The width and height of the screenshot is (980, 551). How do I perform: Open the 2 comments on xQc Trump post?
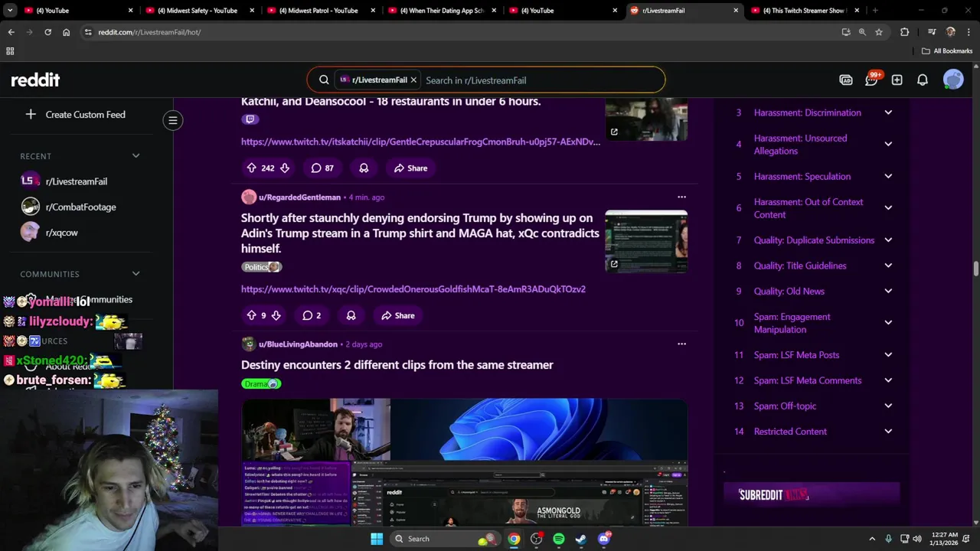coord(311,315)
